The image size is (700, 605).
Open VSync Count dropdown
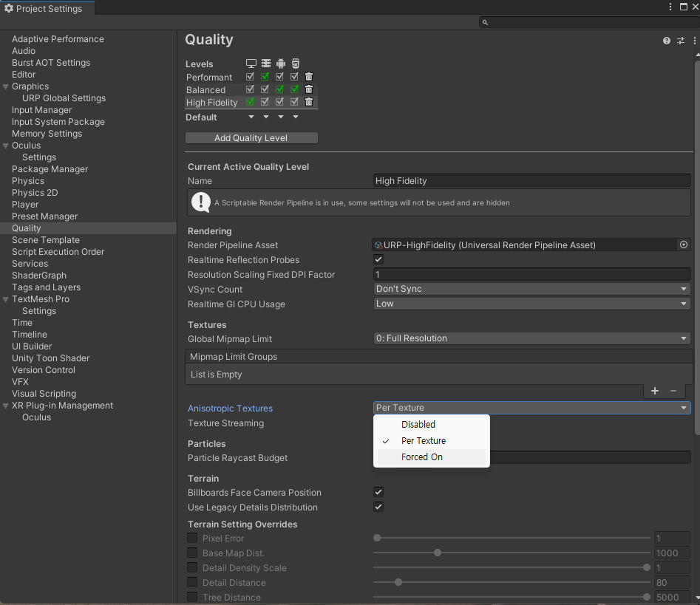pyautogui.click(x=531, y=289)
